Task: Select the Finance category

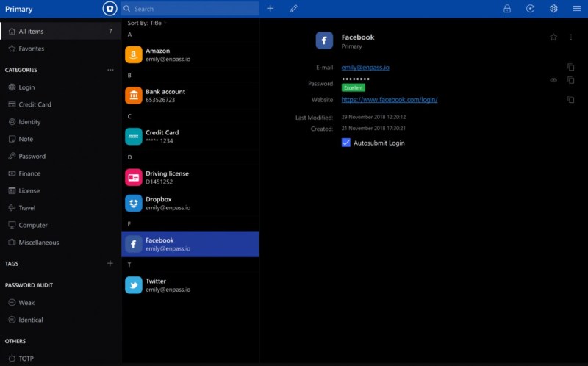Action: [60, 173]
